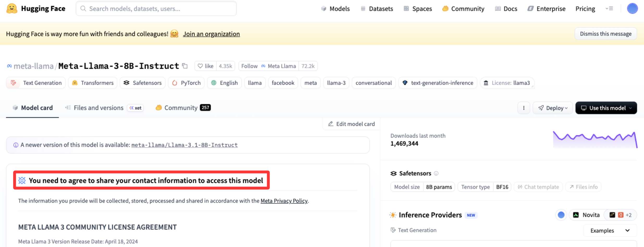This screenshot has height=247, width=644.
Task: Follow Meta Llama organization
Action: (x=269, y=66)
